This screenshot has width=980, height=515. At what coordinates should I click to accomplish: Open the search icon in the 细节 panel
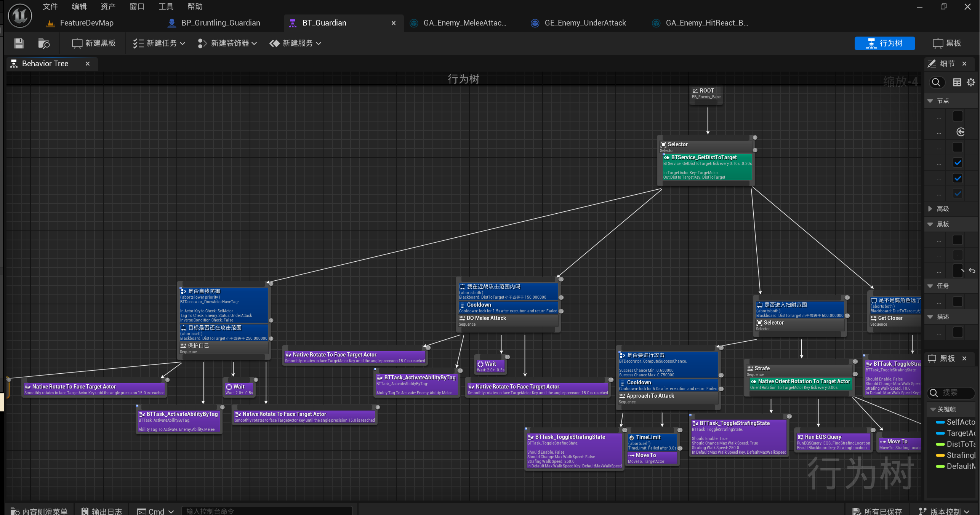tap(936, 82)
